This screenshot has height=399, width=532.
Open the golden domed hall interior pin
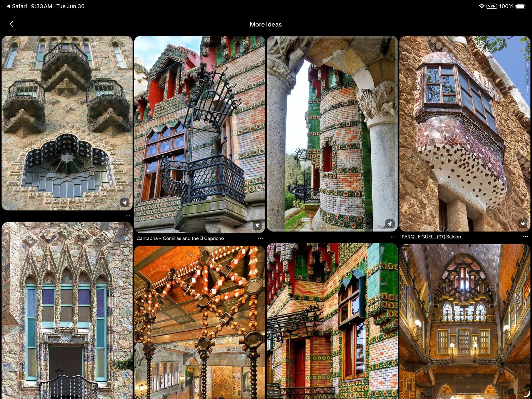tap(465, 321)
